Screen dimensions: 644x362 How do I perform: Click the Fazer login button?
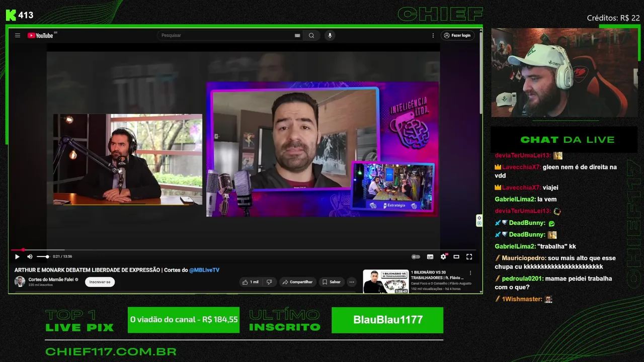point(458,35)
